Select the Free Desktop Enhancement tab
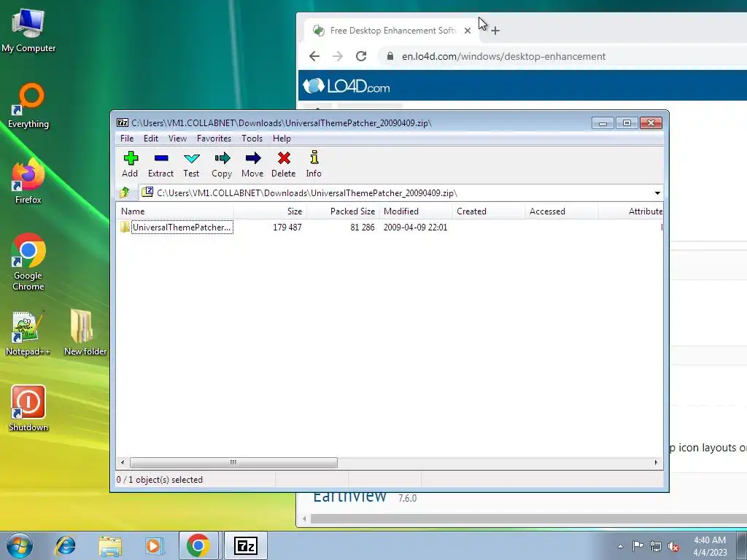The image size is (747, 560). 392,31
